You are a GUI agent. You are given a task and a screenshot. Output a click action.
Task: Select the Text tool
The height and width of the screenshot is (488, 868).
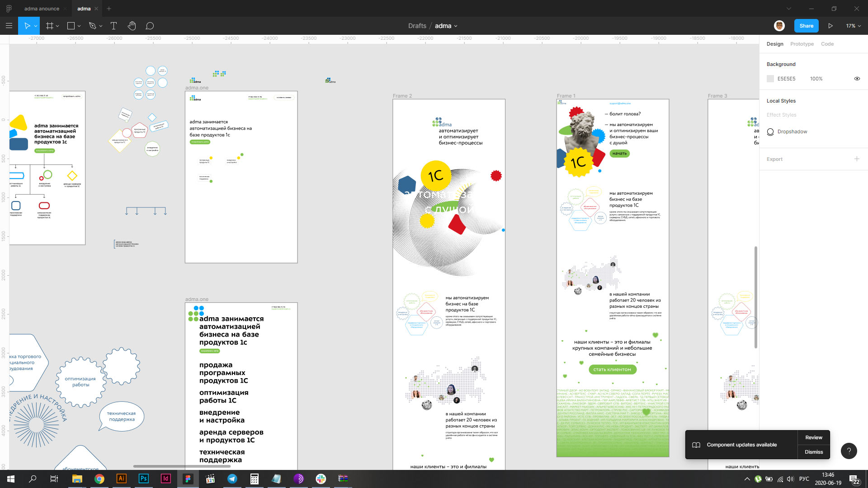[x=113, y=26]
